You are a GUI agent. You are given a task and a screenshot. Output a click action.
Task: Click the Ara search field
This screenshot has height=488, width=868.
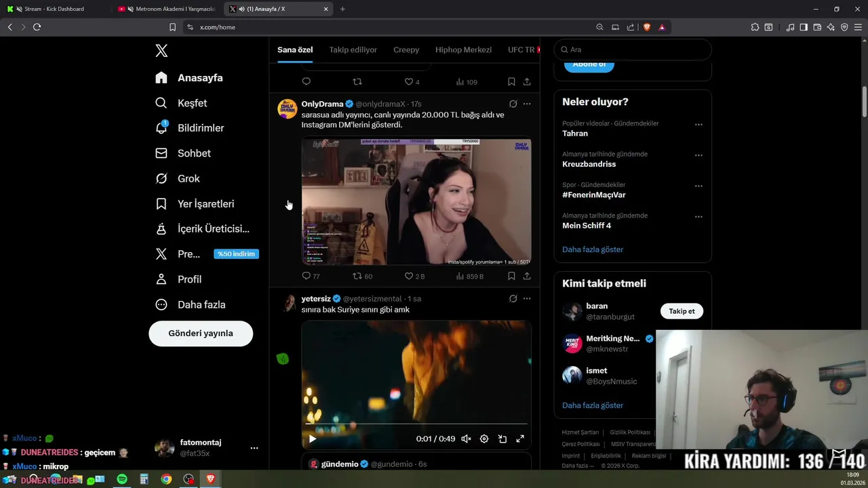click(x=633, y=49)
